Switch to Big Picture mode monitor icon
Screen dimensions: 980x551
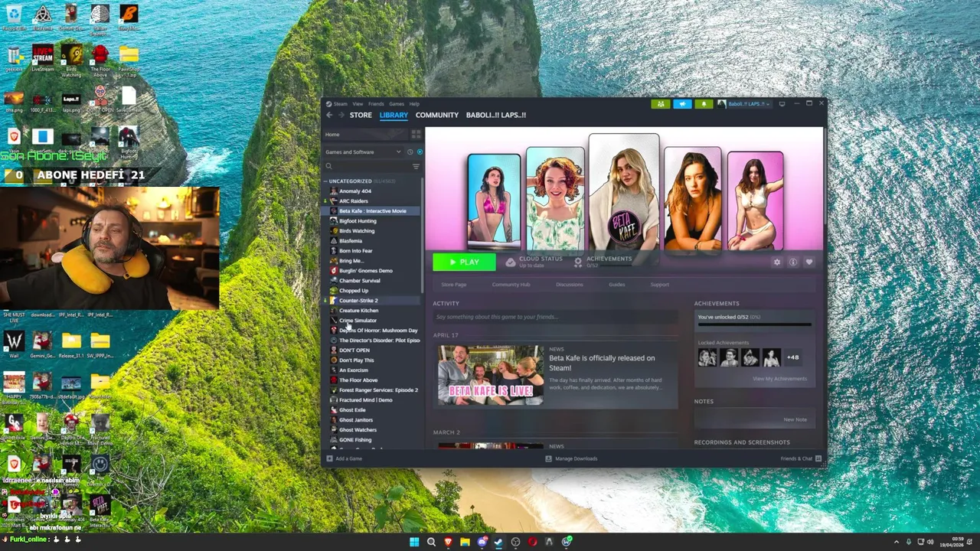(782, 103)
